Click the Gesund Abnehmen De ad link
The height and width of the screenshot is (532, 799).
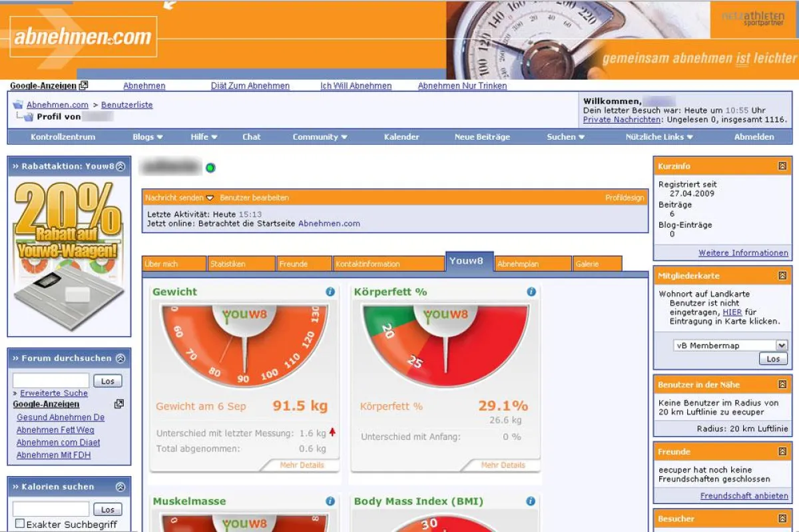pos(61,417)
